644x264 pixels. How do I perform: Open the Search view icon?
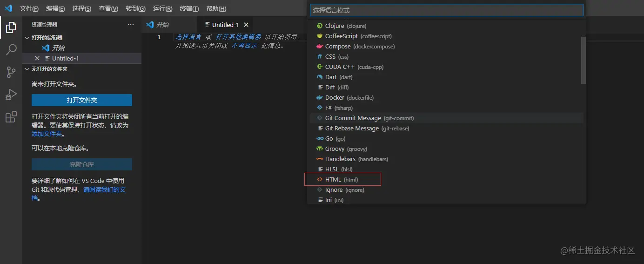coord(11,50)
